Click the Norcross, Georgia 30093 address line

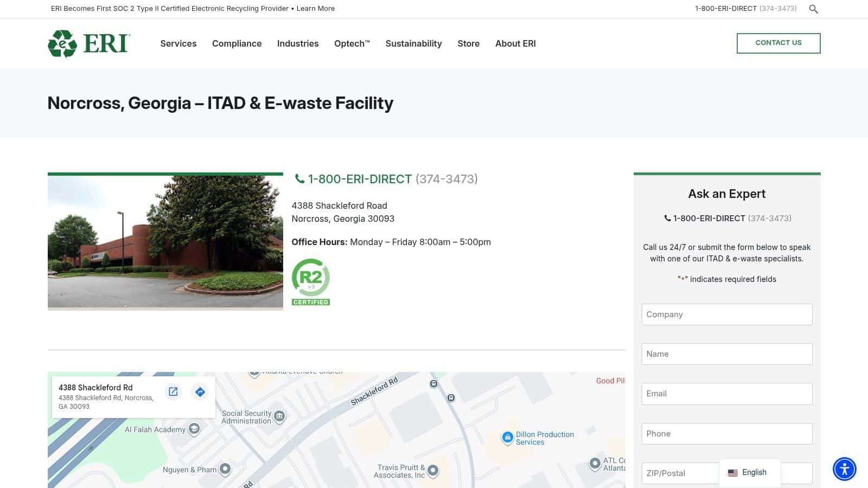[343, 219]
